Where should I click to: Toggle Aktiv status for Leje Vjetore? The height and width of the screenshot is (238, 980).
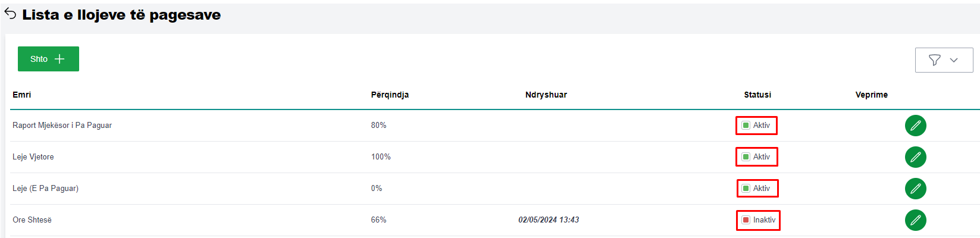(x=746, y=157)
